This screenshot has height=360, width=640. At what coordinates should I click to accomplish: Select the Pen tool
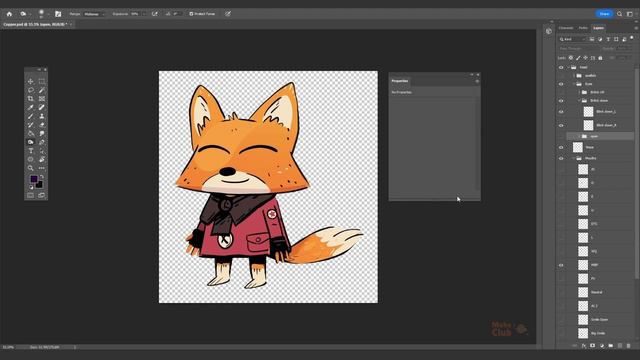42,142
